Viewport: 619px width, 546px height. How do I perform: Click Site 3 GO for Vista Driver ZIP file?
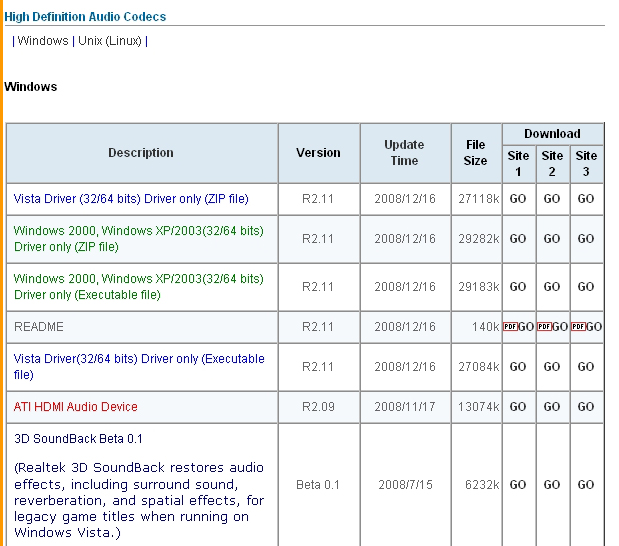[586, 199]
